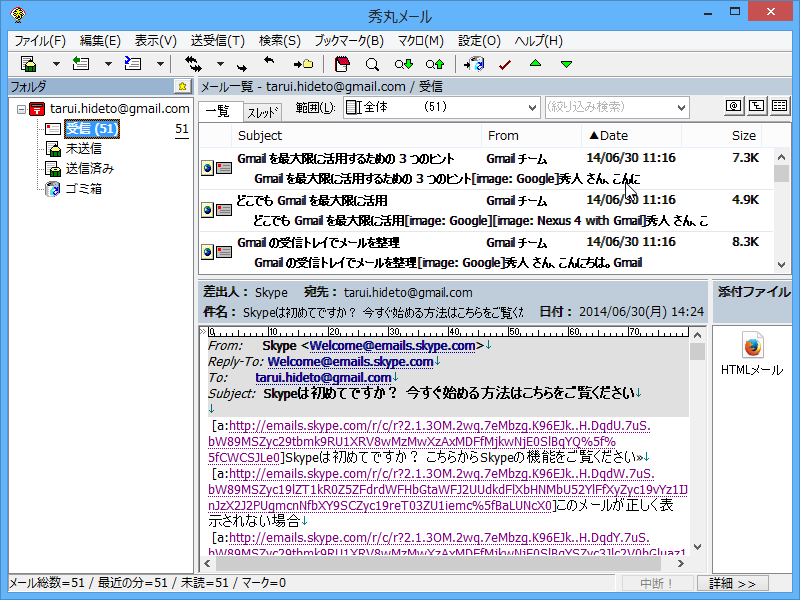Open the 送受信(T) menu
This screenshot has height=600, width=800.
click(x=218, y=41)
